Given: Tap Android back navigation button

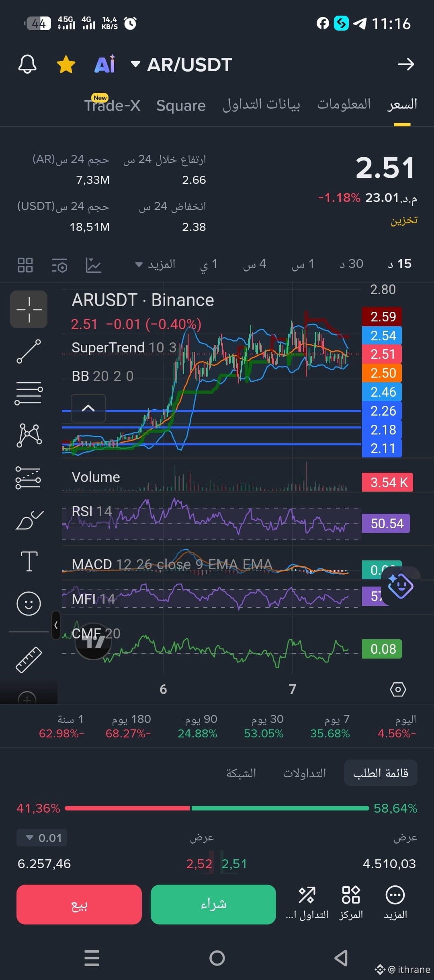Looking at the screenshot, I should pos(341,958).
